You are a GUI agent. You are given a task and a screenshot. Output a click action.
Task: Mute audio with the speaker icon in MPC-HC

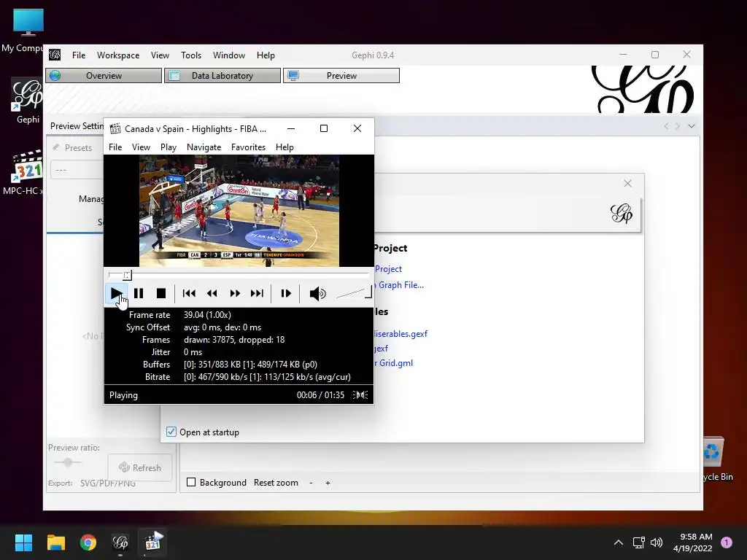click(318, 293)
